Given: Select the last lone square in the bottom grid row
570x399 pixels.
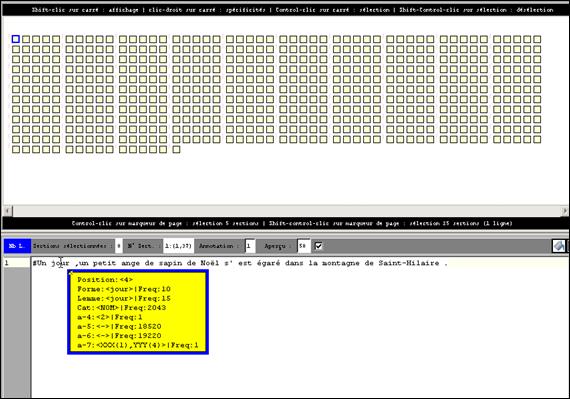Looking at the screenshot, I should (x=176, y=149).
